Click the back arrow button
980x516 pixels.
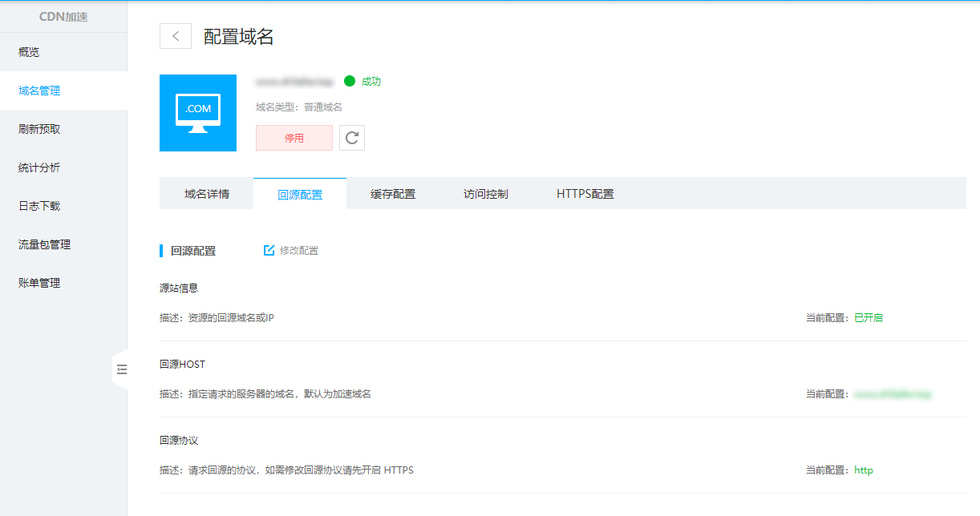[x=176, y=36]
